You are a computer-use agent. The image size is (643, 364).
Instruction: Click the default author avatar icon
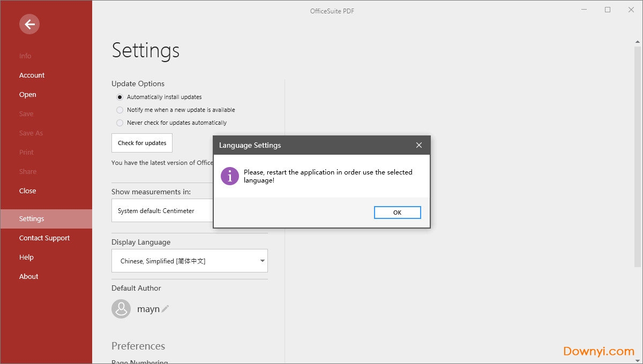[121, 309]
